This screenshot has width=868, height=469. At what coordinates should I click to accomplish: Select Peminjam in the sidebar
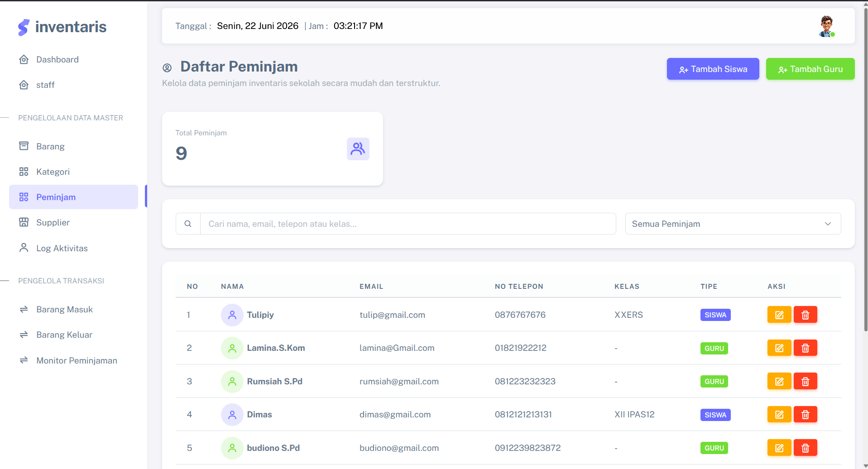tap(73, 197)
